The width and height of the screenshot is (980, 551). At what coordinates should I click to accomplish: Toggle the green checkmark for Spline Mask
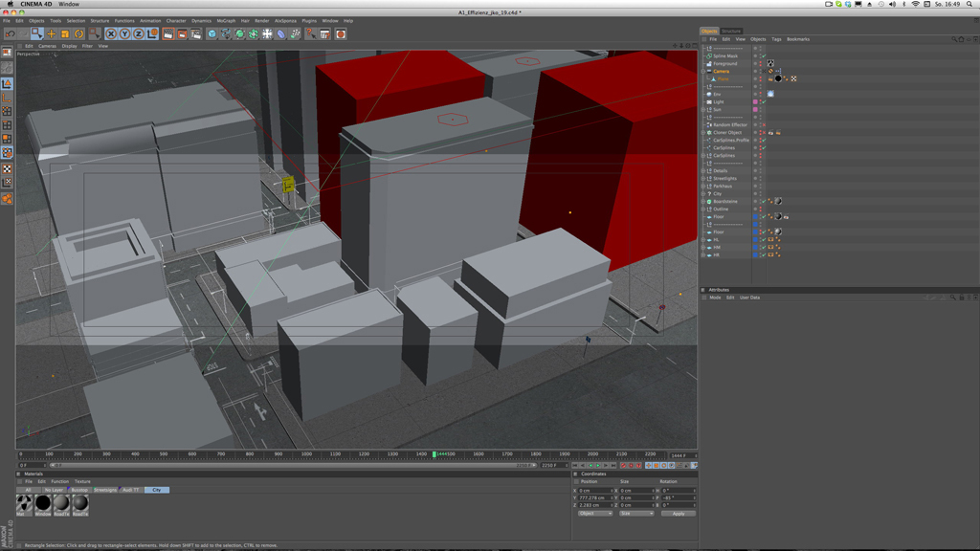tap(763, 55)
